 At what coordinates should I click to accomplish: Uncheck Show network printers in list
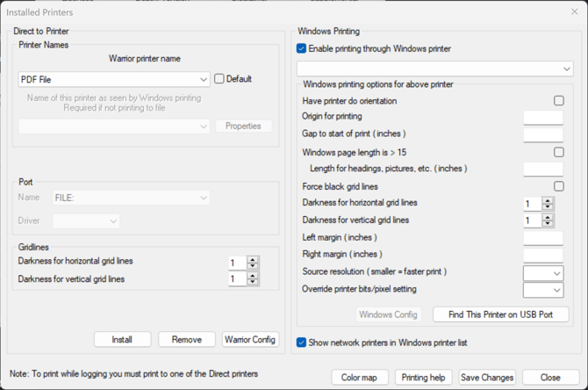[302, 343]
